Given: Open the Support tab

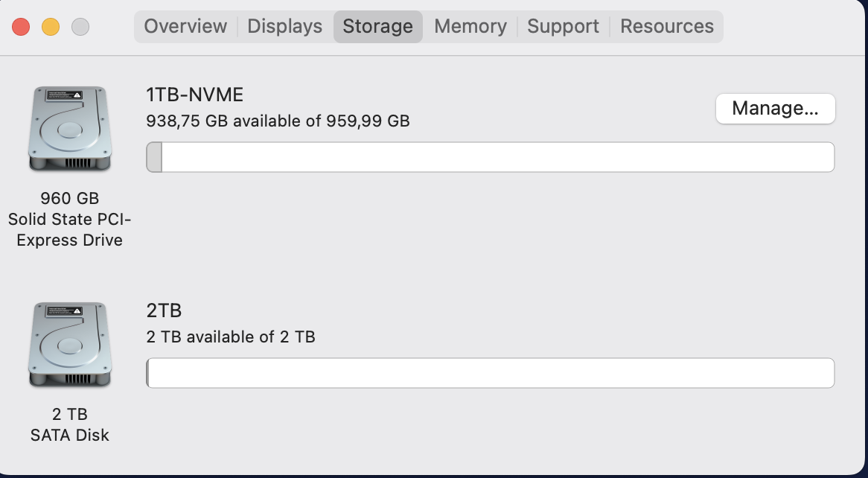Looking at the screenshot, I should pos(563,26).
